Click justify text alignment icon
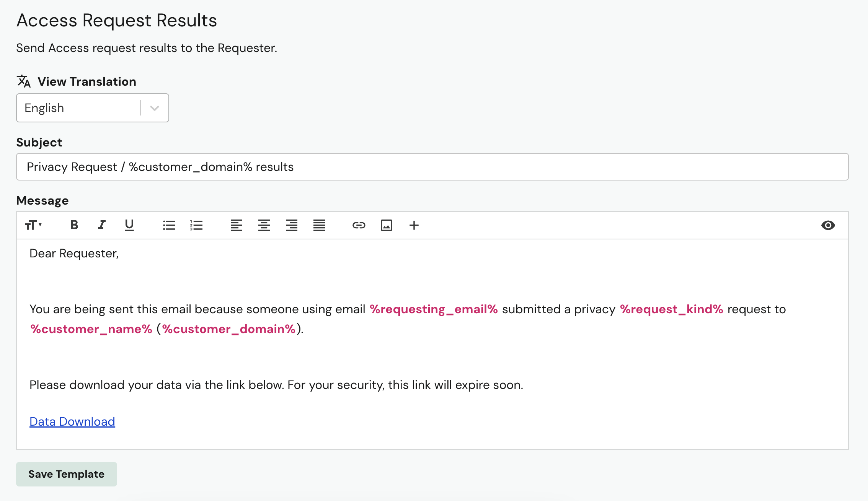The width and height of the screenshot is (868, 501). tap(319, 226)
